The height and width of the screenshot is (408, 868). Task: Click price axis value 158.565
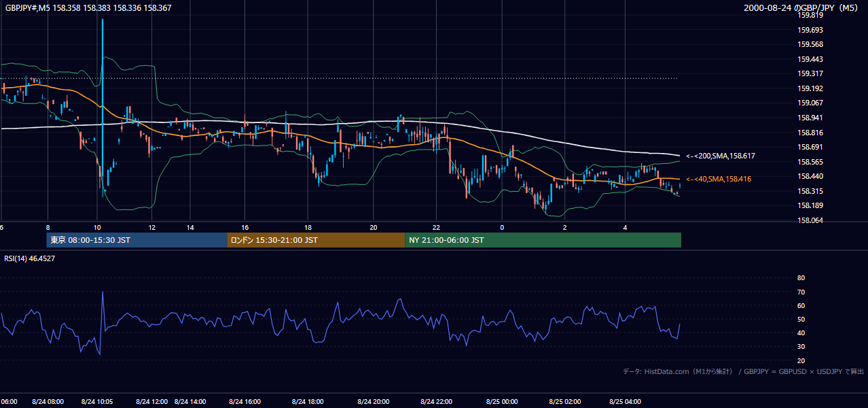[x=810, y=162]
